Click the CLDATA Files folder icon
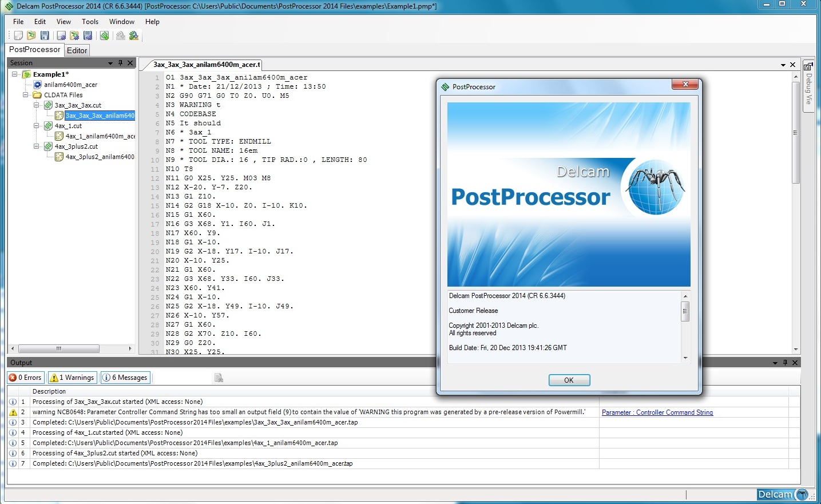The height and width of the screenshot is (504, 821). 37,95
